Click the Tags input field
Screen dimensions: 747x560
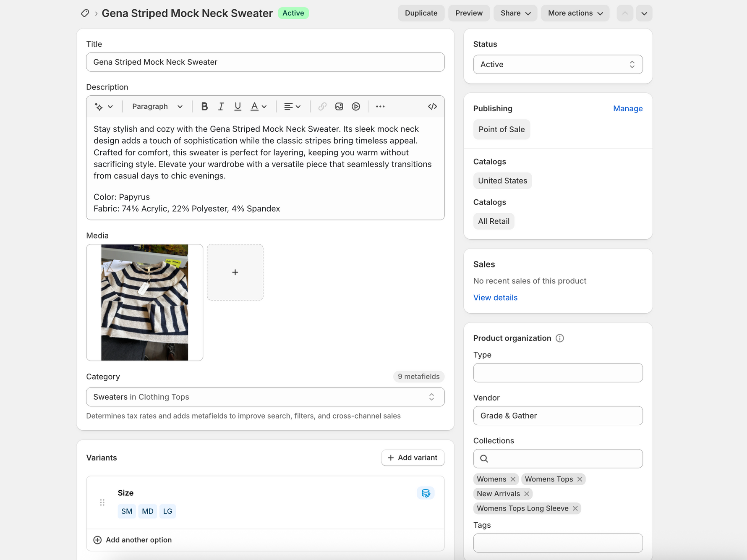pyautogui.click(x=558, y=543)
